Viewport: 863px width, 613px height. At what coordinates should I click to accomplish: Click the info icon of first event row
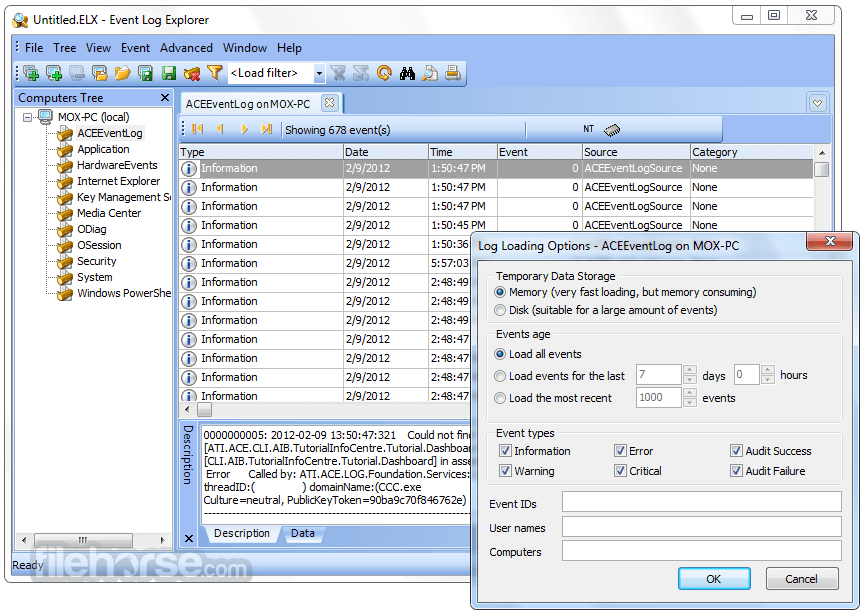tap(189, 169)
